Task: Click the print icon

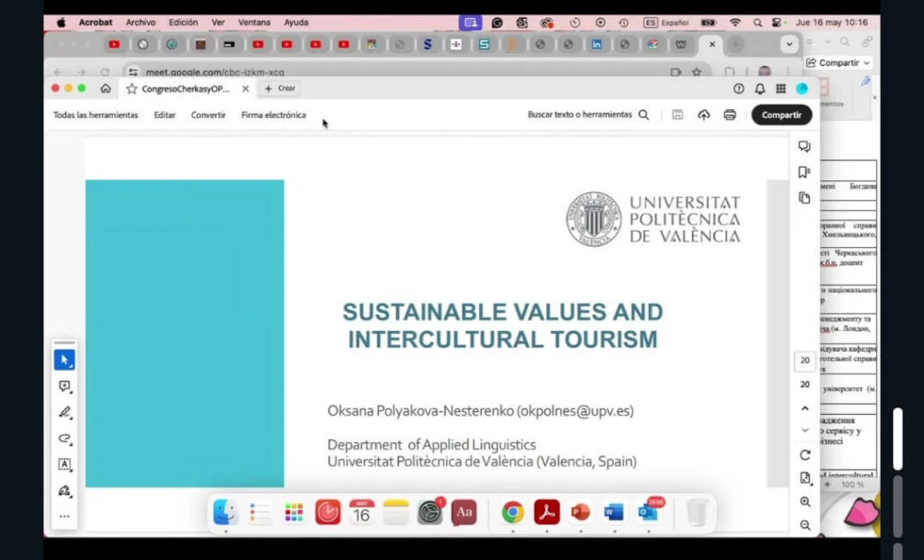Action: point(730,115)
